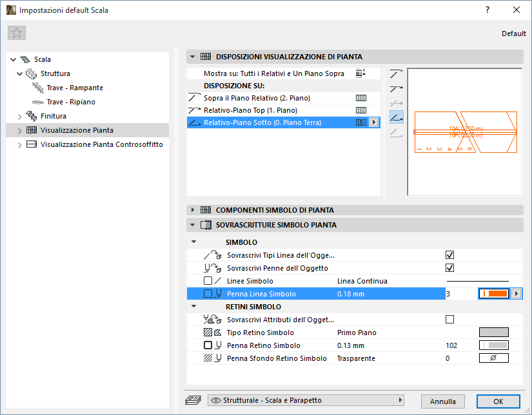Screen dimensions: 532x415
Task: Click layout icon for Sopra il Piano Relativo
Action: point(360,98)
